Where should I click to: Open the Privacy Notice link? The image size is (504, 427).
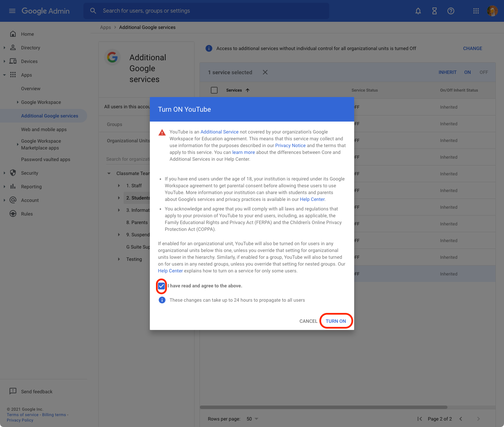coord(290,145)
